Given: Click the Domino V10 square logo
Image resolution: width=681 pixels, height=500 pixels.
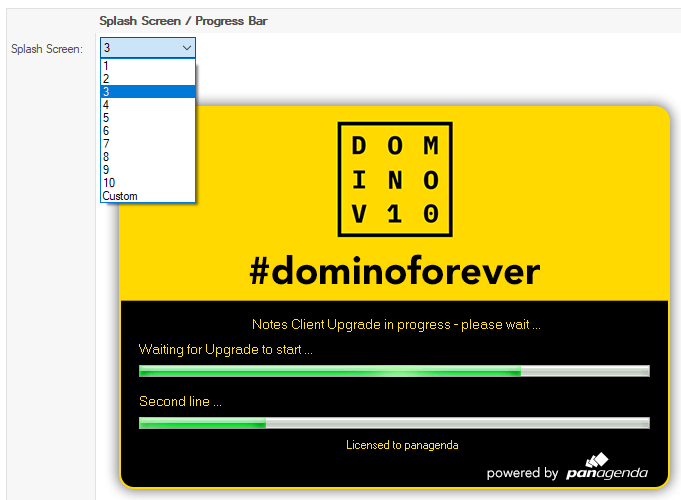Looking at the screenshot, I should 394,179.
